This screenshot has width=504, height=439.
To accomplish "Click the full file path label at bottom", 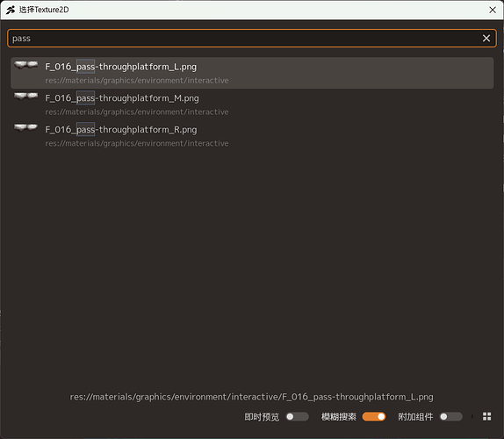I will (x=252, y=397).
